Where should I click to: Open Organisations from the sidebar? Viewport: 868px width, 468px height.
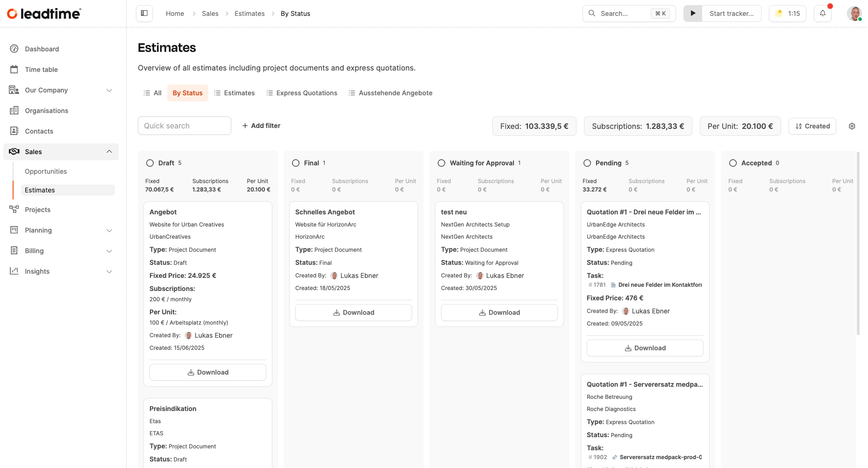coord(46,111)
